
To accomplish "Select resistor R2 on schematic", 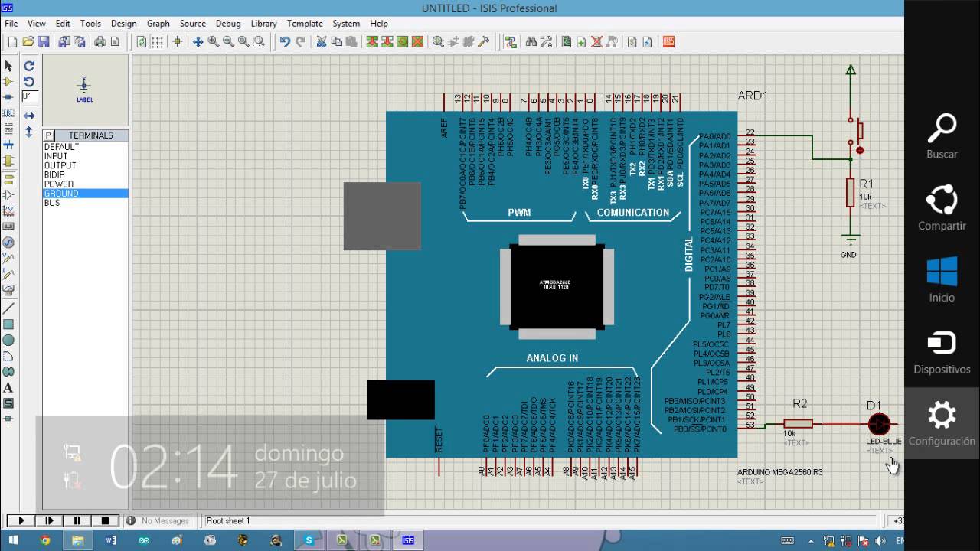I will click(x=798, y=424).
